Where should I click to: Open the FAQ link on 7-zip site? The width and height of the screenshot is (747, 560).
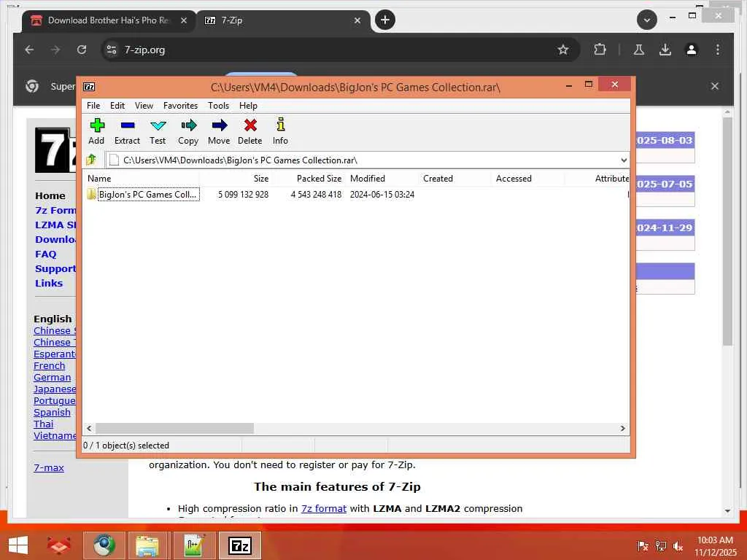click(46, 254)
